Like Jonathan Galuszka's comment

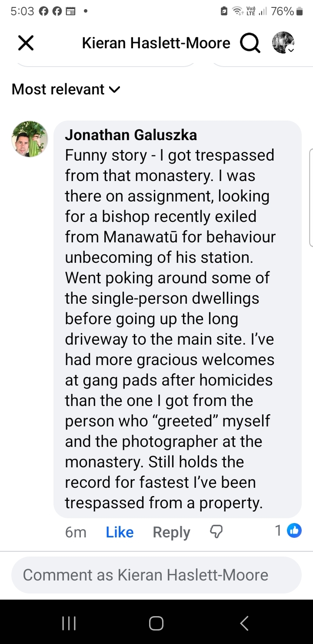tap(120, 532)
